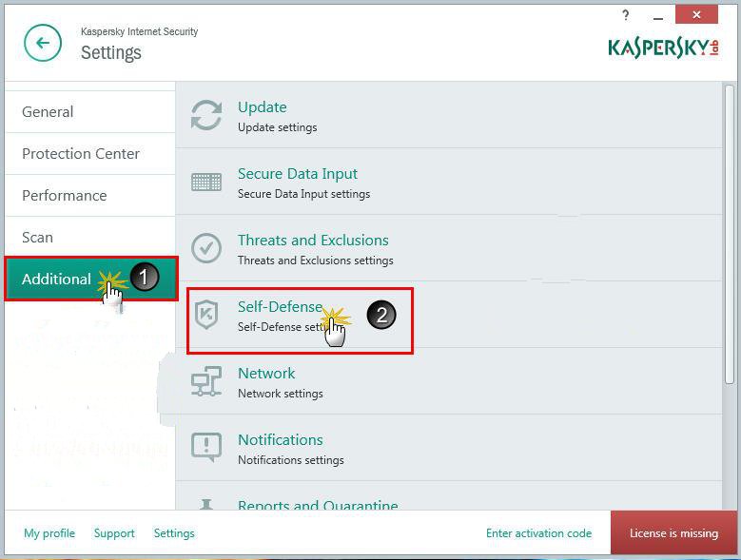Click the Notifications speech bubble icon
This screenshot has width=741, height=560.
pos(206,447)
